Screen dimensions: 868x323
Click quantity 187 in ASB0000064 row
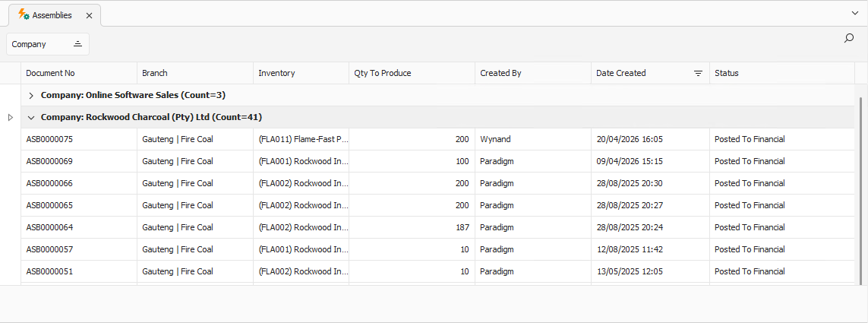[x=462, y=228]
